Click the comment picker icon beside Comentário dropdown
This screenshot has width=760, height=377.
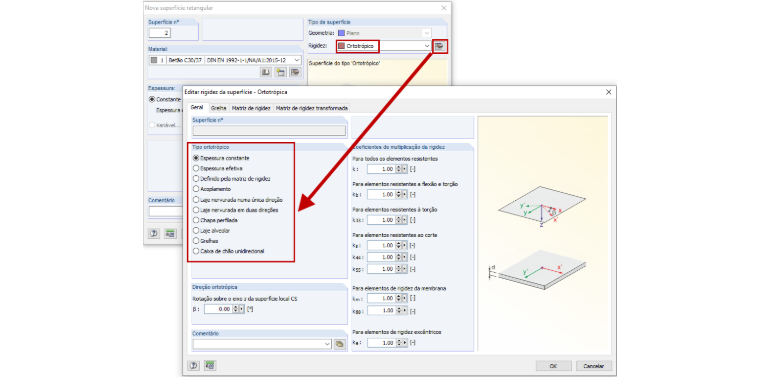tap(340, 344)
